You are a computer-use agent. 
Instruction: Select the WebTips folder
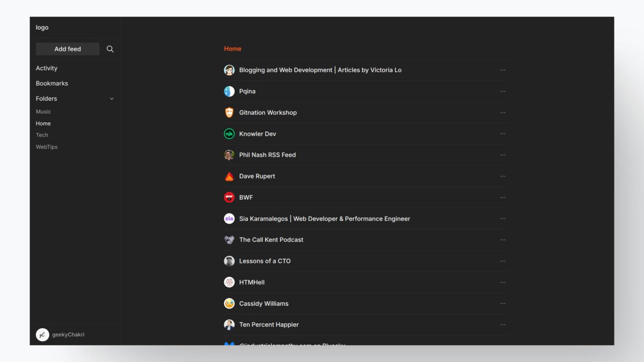(x=47, y=147)
